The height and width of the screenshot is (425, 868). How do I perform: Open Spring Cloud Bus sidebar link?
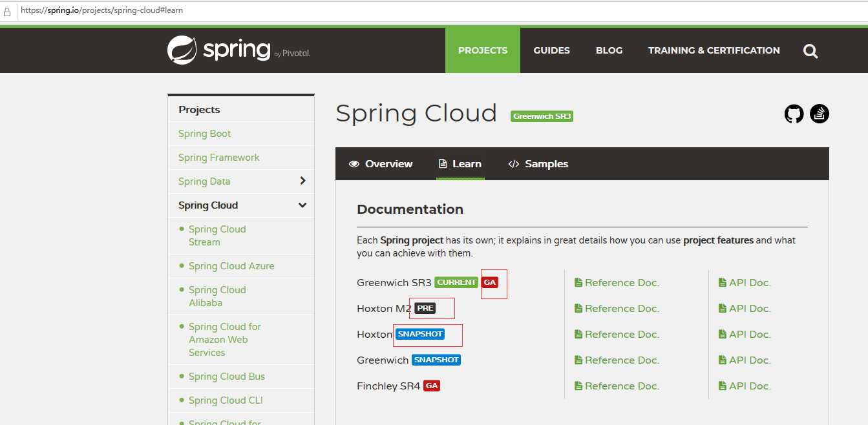(227, 376)
